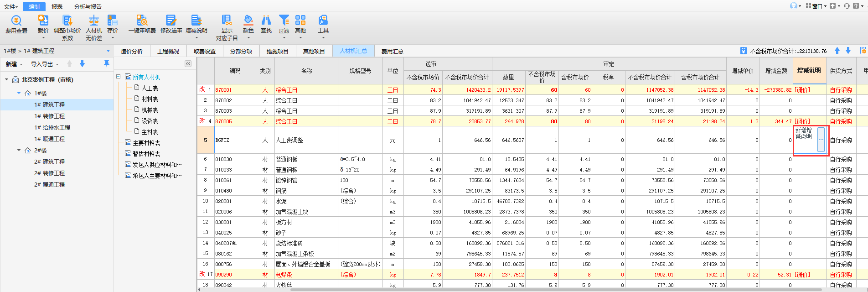Select 1# 装修工程 in project tree
Image resolution: width=868 pixels, height=292 pixels.
pyautogui.click(x=49, y=116)
